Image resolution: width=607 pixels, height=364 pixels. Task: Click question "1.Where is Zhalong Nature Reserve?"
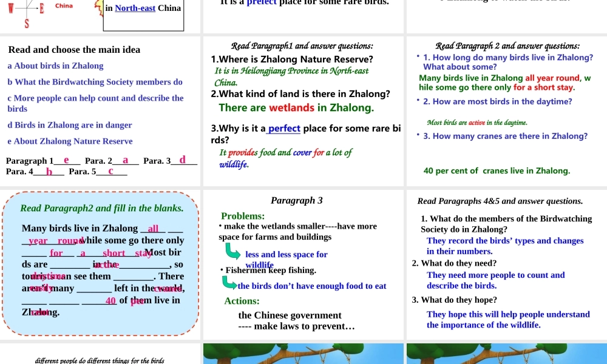click(292, 59)
